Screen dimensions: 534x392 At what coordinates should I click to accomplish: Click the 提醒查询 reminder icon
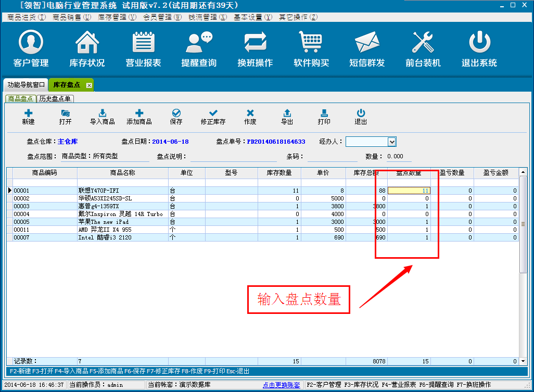(199, 49)
